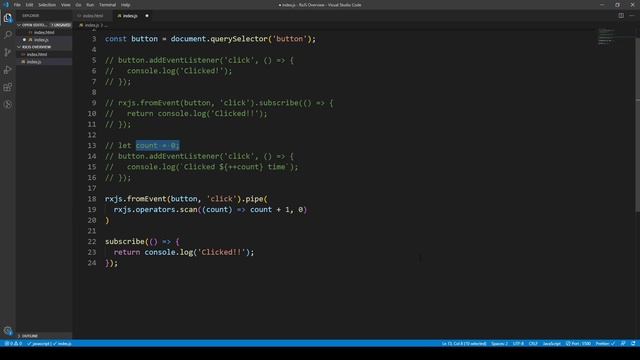This screenshot has height=360, width=640.
Task: Open index.js in RXJS OVERVIEW folder
Action: coord(44,62)
